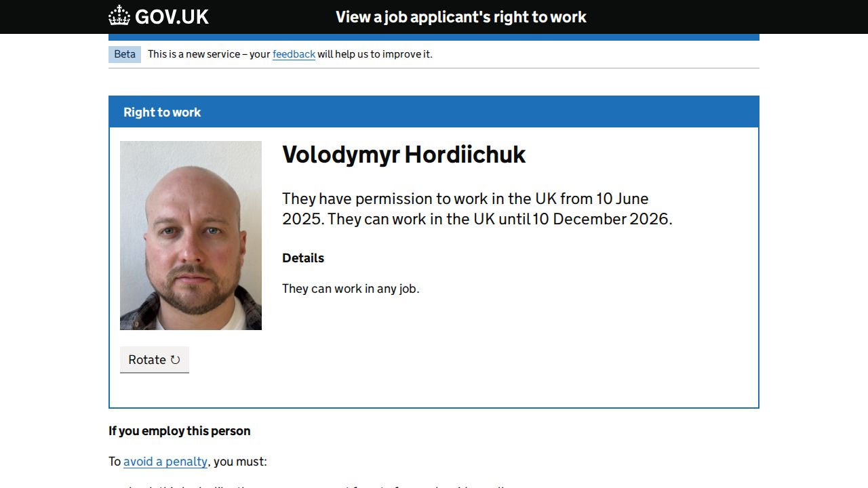868x488 pixels.
Task: Click the GOV.UK crown logo icon
Action: (119, 16)
